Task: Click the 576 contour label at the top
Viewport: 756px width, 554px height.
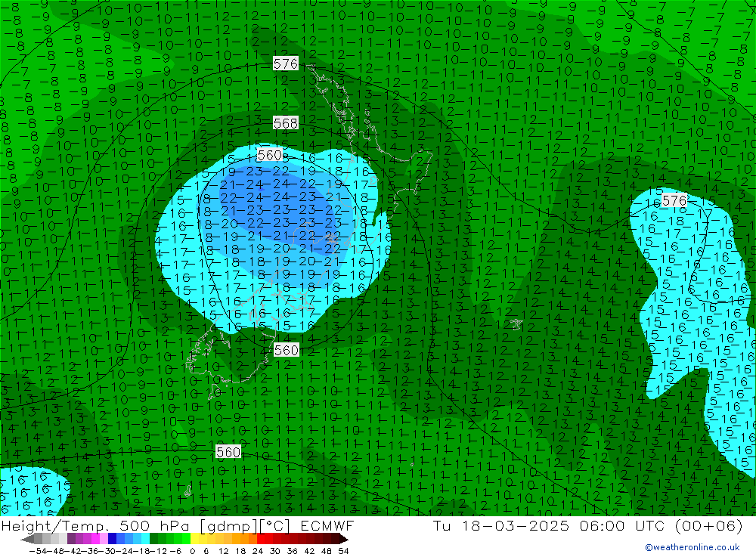Action: pyautogui.click(x=286, y=63)
